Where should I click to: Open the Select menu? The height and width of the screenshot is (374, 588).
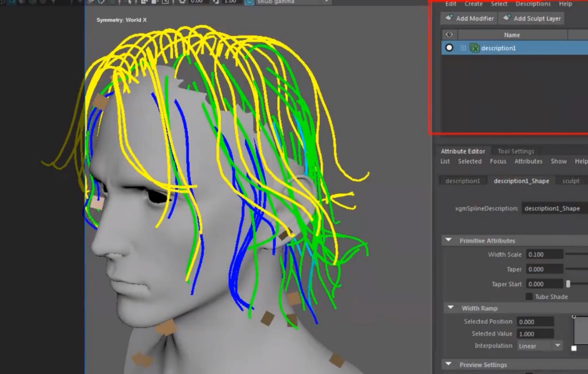(x=499, y=4)
